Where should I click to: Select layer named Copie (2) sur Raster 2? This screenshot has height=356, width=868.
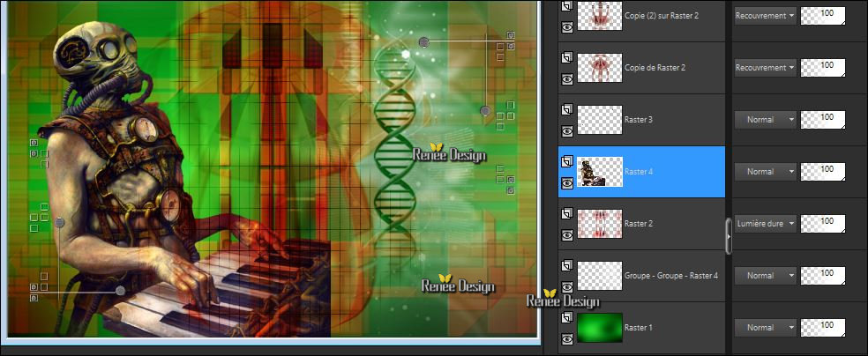click(x=661, y=16)
